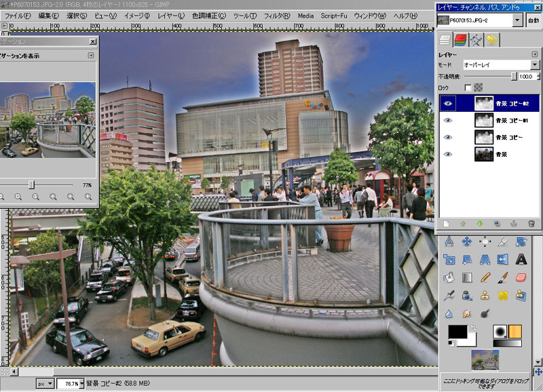Toggle eye icon of 背景 コピー layer

(x=448, y=137)
